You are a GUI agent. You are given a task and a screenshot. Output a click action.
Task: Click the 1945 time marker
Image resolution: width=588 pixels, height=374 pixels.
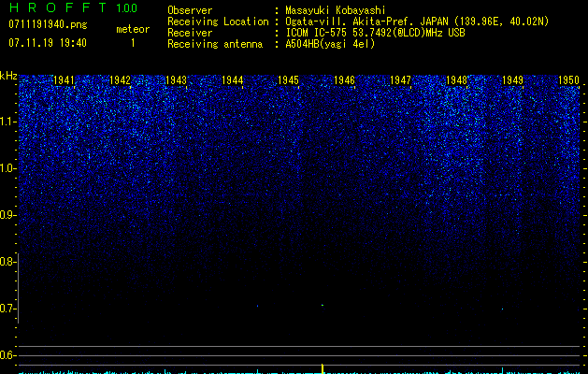288,80
